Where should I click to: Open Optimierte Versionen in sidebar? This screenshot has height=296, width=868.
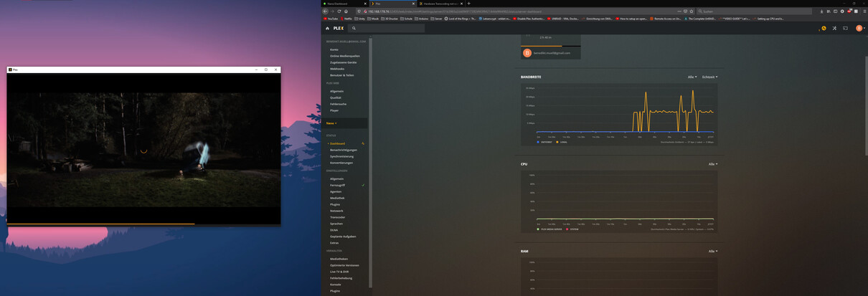pos(344,265)
